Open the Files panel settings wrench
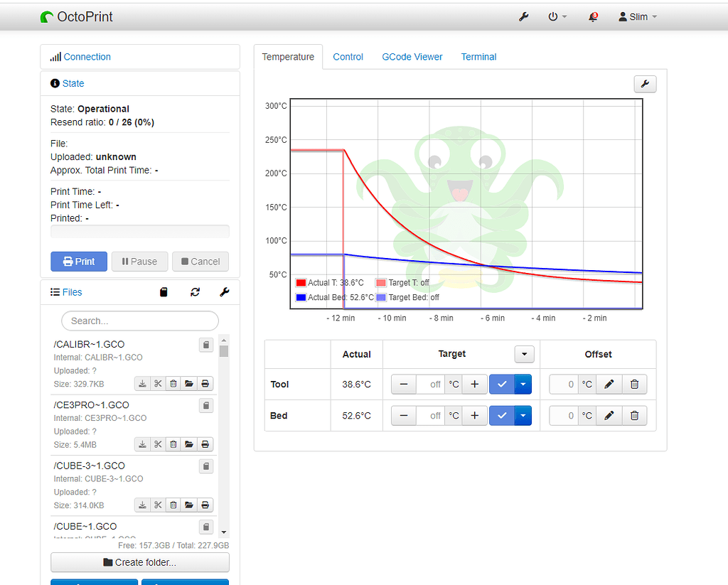This screenshot has width=728, height=585. coord(225,291)
